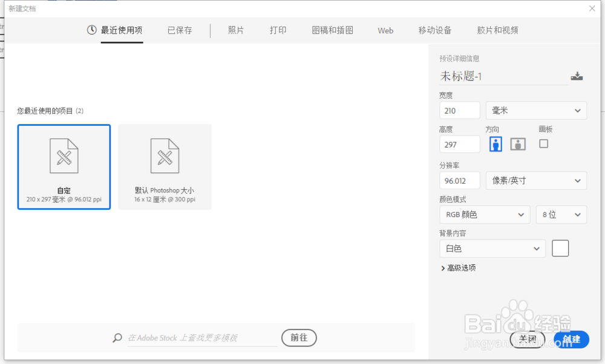Click the clock icon beside 最近使用项
The width and height of the screenshot is (605, 364).
tap(91, 30)
